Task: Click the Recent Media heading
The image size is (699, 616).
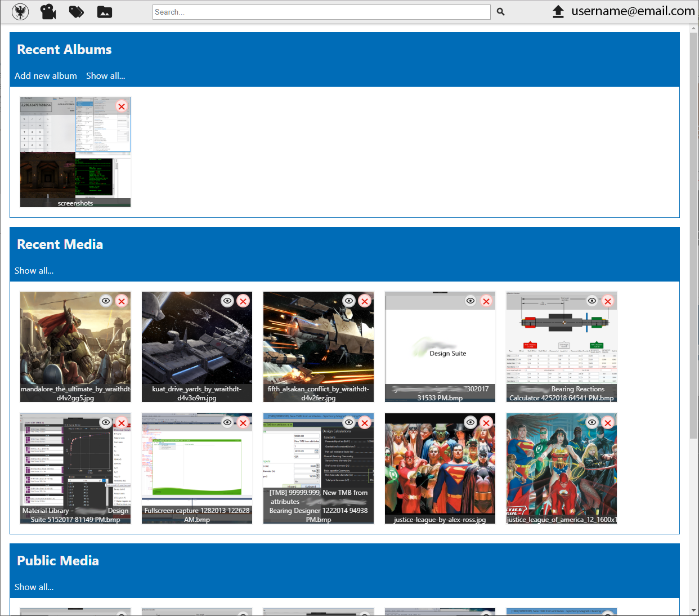Action: click(x=60, y=244)
